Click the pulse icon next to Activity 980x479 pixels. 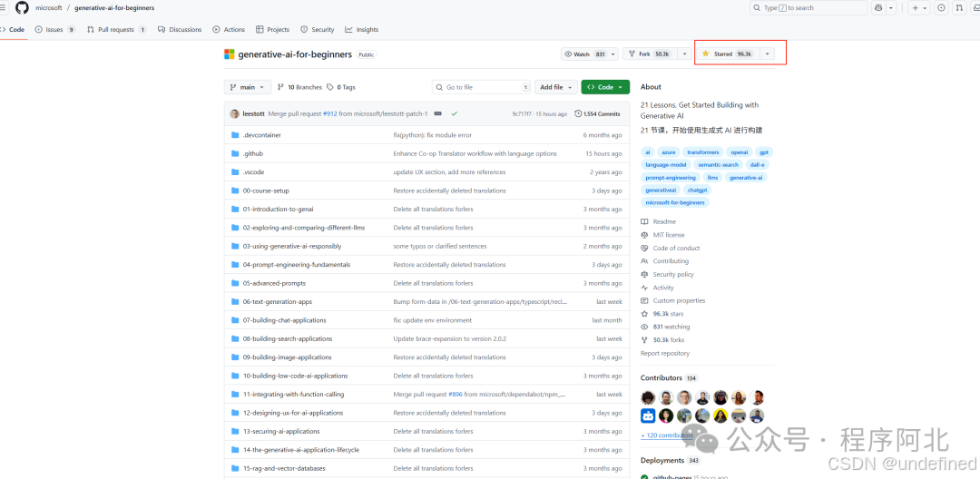click(x=644, y=288)
